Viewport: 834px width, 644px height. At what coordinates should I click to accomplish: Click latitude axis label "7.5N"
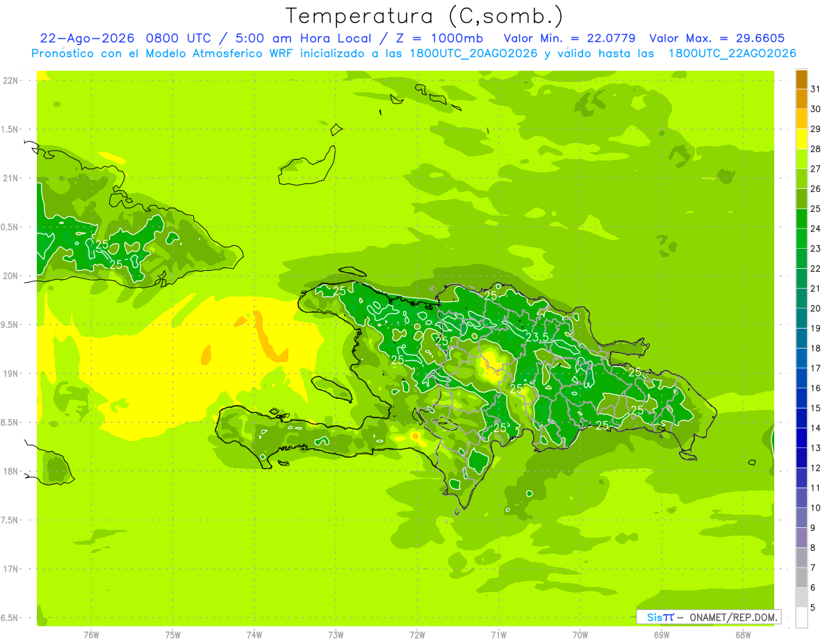(x=10, y=520)
